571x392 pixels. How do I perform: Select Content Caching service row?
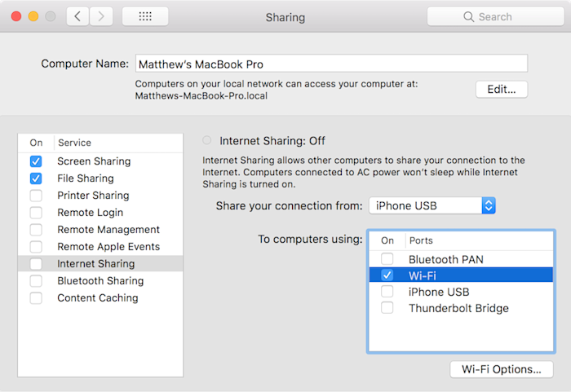click(x=100, y=298)
